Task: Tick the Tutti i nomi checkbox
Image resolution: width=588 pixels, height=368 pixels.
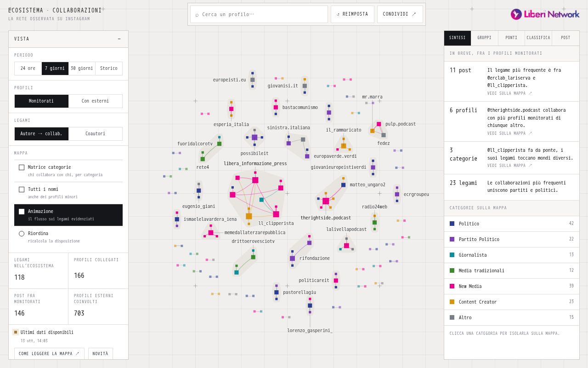Action: [x=22, y=190]
